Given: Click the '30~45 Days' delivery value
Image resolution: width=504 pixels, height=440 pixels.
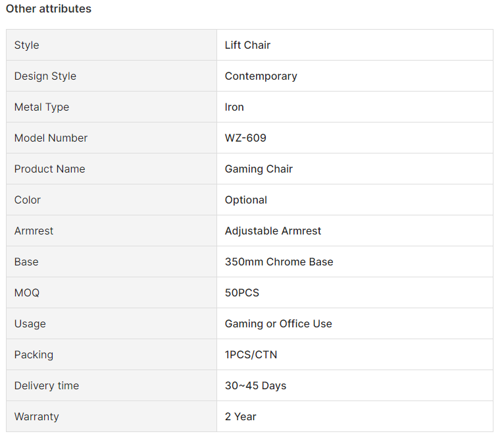Looking at the screenshot, I should pos(255,385).
